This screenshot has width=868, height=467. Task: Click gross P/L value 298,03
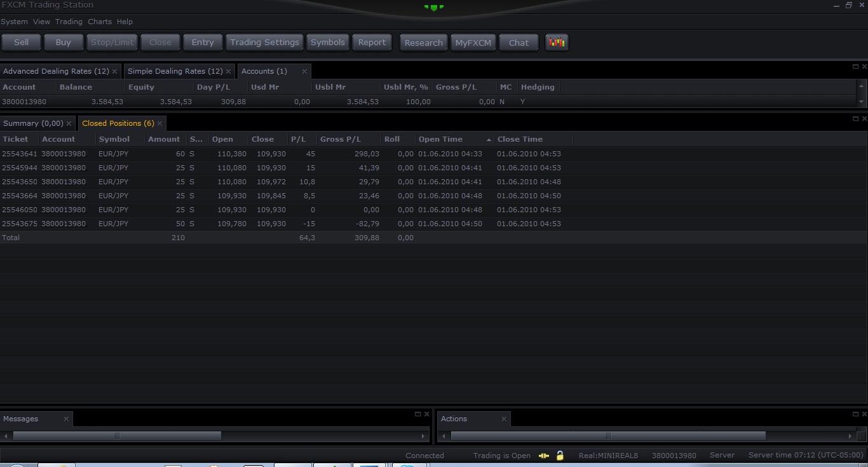pyautogui.click(x=367, y=154)
